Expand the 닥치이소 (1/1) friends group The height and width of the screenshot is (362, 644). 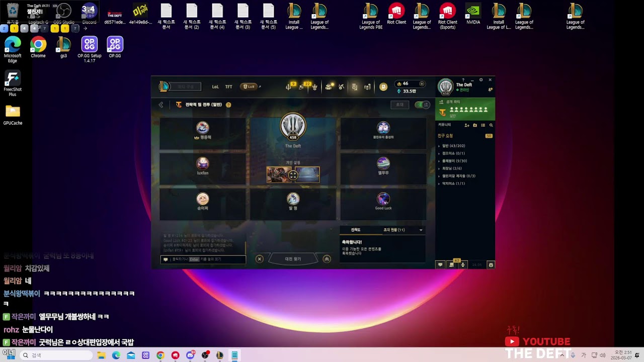[453, 184]
